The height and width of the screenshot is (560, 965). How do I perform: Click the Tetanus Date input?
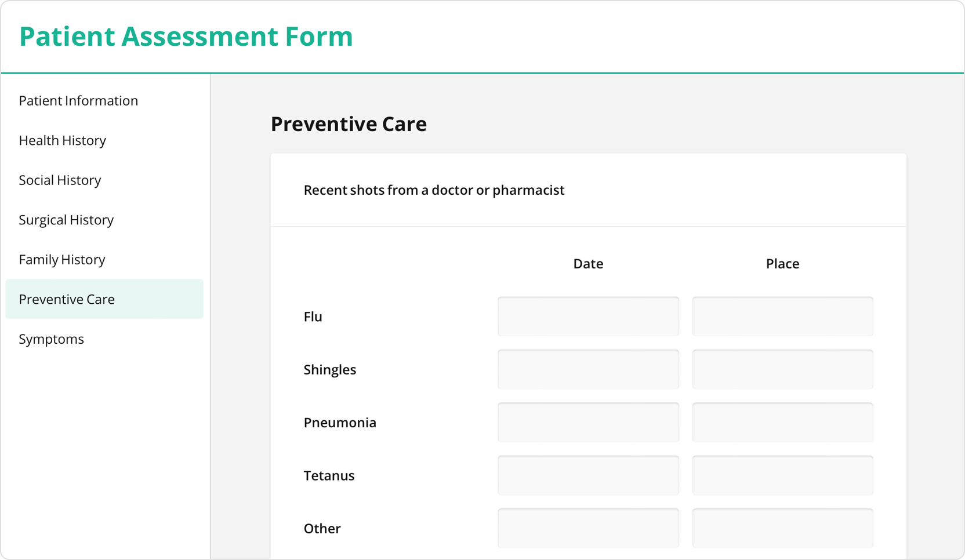tap(587, 475)
